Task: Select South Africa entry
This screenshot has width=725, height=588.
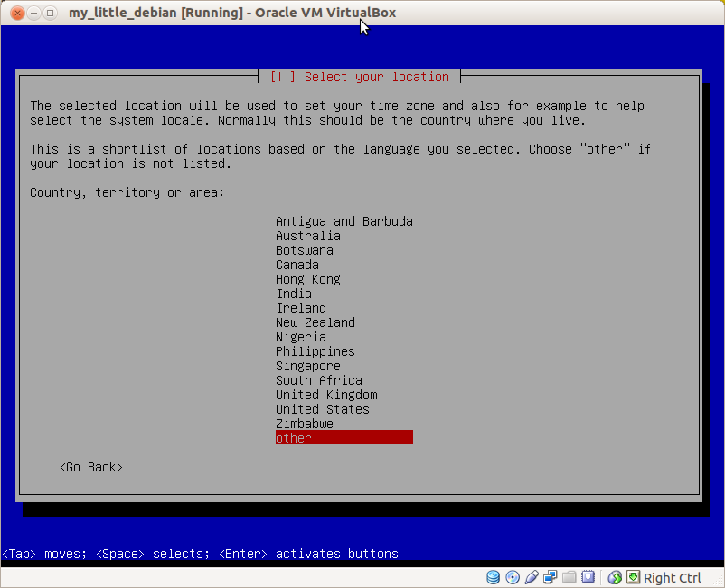Action: tap(344, 380)
